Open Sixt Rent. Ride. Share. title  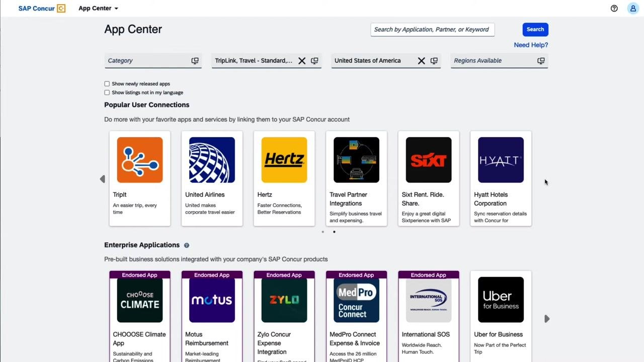(x=423, y=199)
